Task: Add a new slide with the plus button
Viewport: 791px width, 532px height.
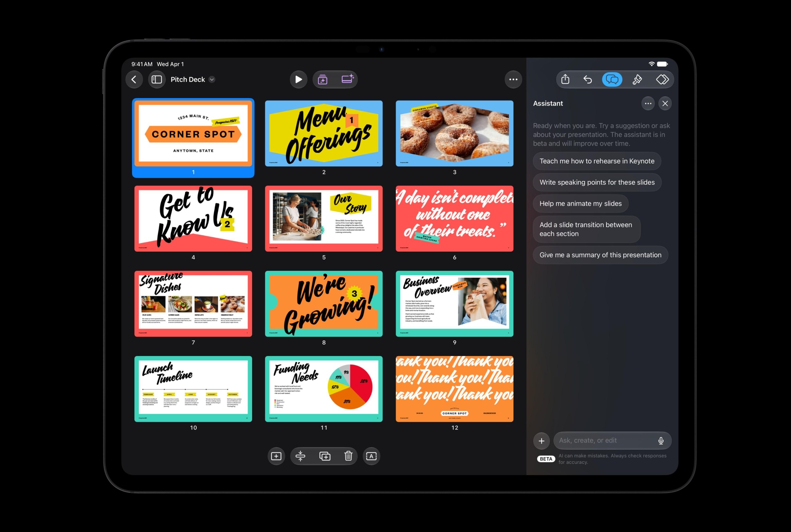Action: 276,456
